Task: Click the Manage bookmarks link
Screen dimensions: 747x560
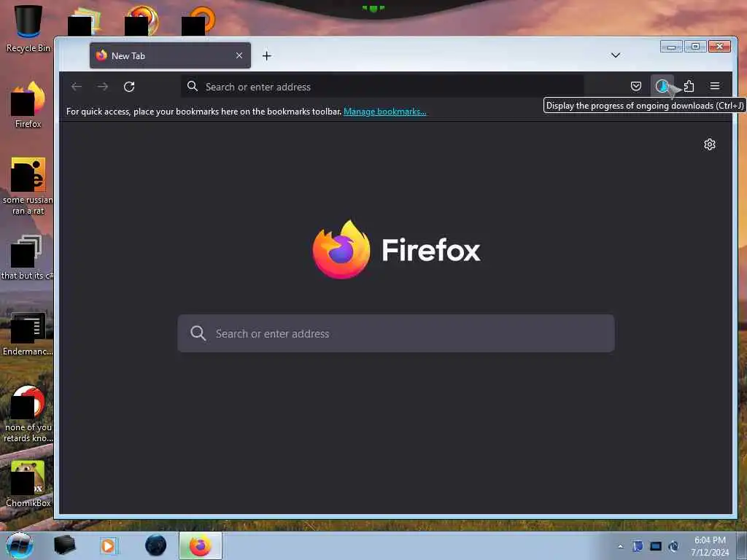Action: (385, 112)
